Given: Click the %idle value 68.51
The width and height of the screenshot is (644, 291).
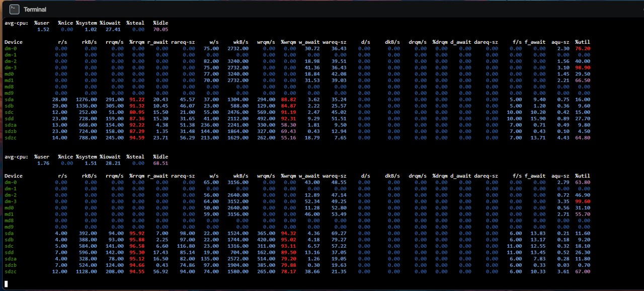Looking at the screenshot, I should click(x=160, y=163).
